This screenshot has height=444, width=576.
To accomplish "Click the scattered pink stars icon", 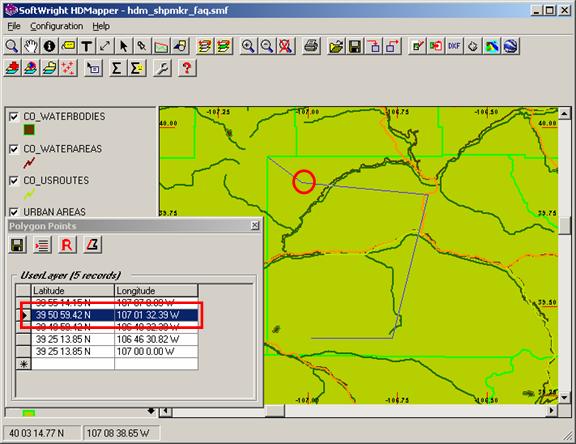I will coord(68,68).
